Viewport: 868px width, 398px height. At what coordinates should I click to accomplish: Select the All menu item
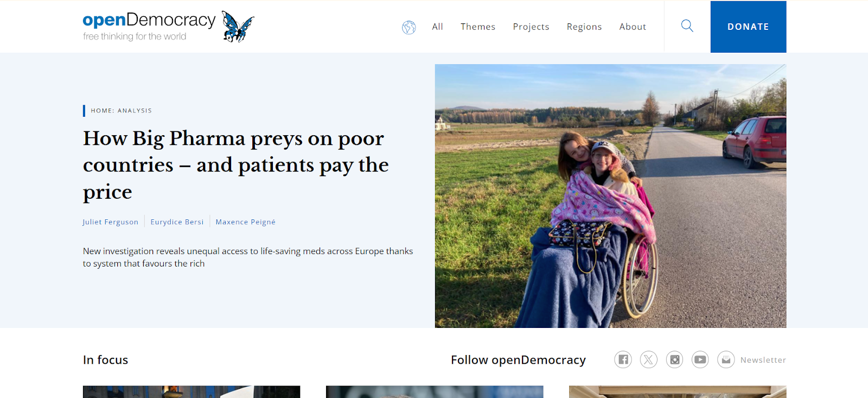click(437, 27)
